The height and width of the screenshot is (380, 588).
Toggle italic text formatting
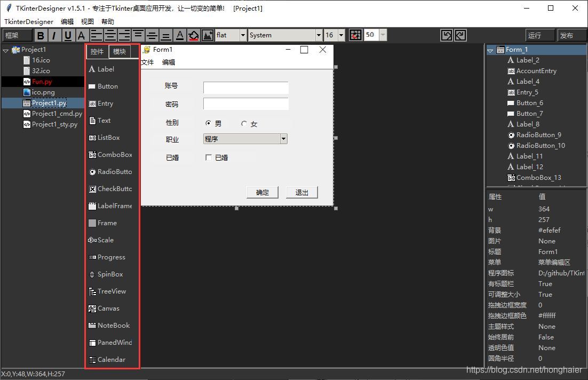tap(54, 35)
